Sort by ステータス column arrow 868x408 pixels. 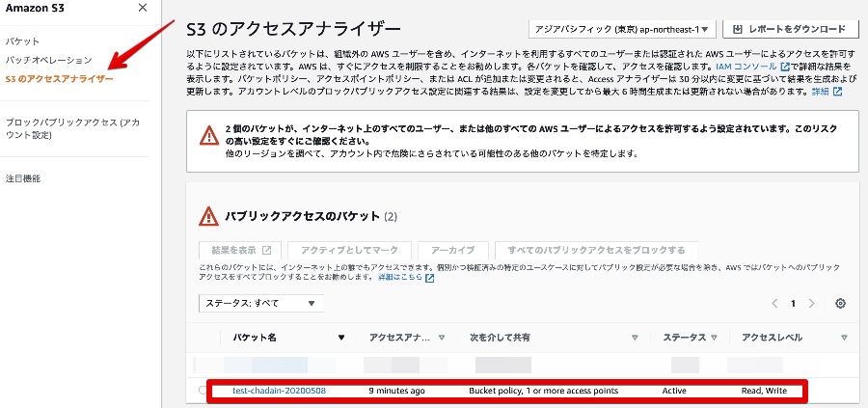pyautogui.click(x=714, y=338)
